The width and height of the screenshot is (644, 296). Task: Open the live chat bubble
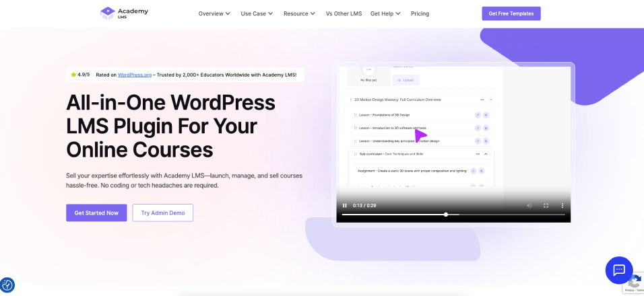(618, 270)
